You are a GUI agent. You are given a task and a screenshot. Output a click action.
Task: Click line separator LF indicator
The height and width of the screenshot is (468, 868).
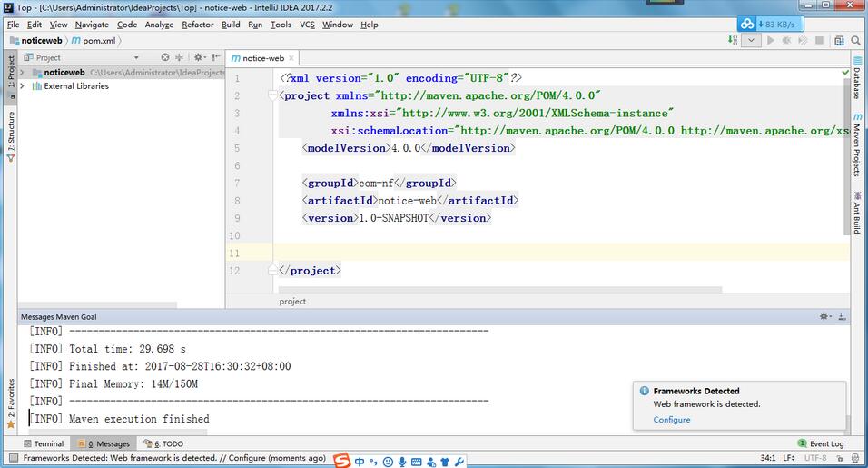(x=789, y=458)
